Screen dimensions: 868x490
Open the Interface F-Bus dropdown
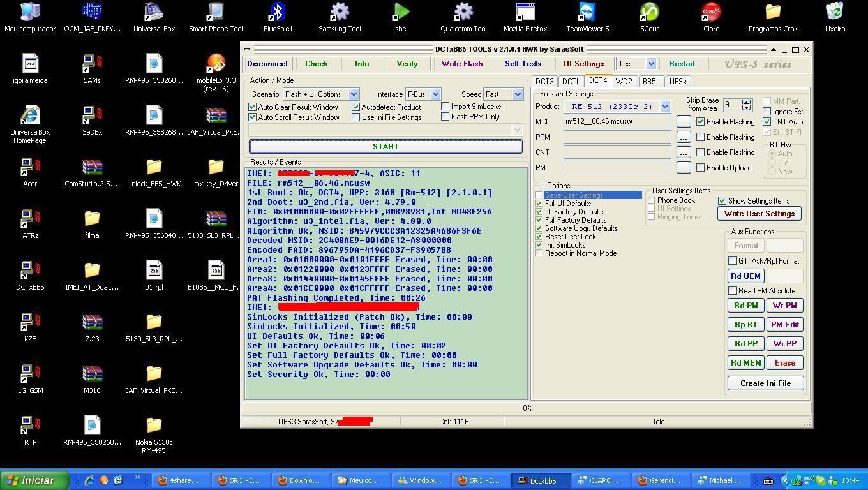click(435, 94)
